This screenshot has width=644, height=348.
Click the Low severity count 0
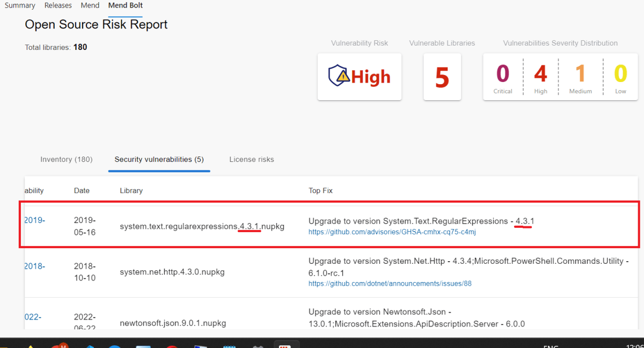tap(620, 74)
